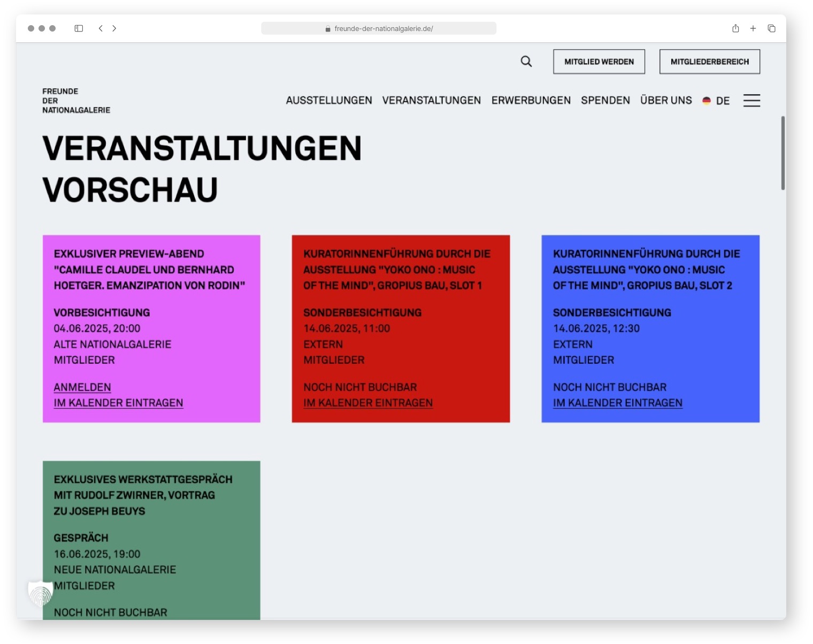The width and height of the screenshot is (813, 644).
Task: Click Sonderbesichtigung label in red card
Action: (x=362, y=312)
